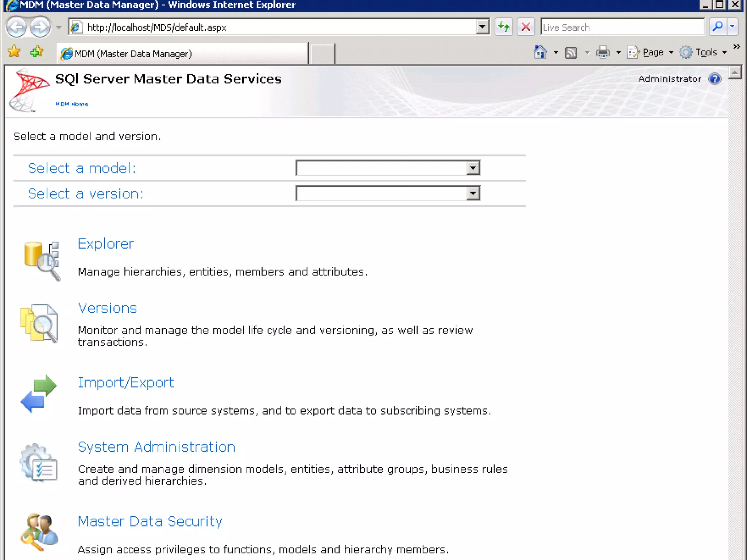Viewport: 747px width, 560px height.
Task: Click the magnifier Search button
Action: (x=717, y=27)
